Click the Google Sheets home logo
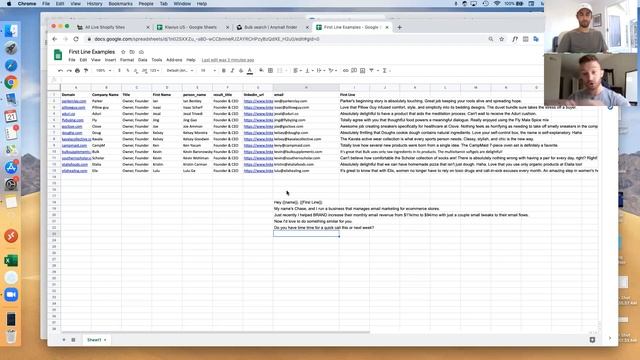The image size is (640, 360). (x=58, y=55)
